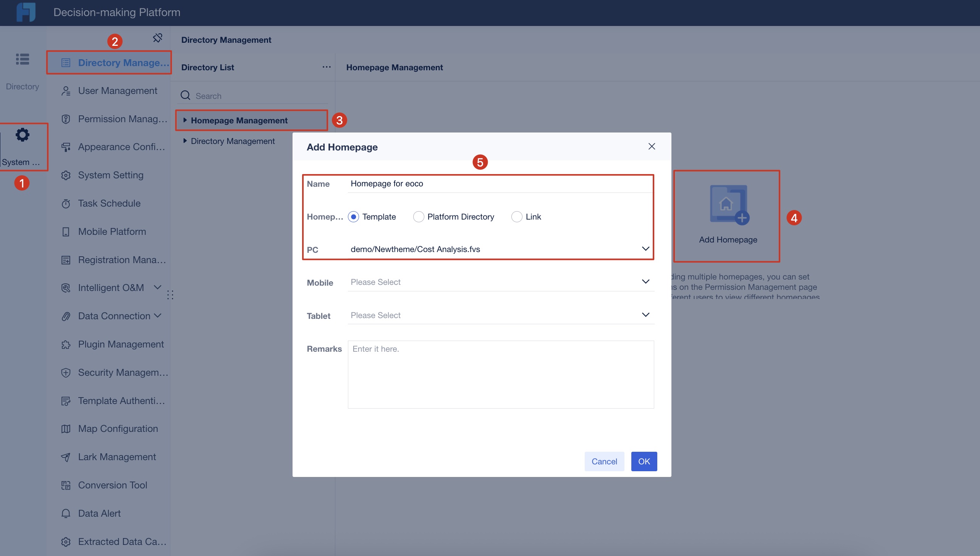This screenshot has height=556, width=980.
Task: Click the System gear icon
Action: [23, 135]
